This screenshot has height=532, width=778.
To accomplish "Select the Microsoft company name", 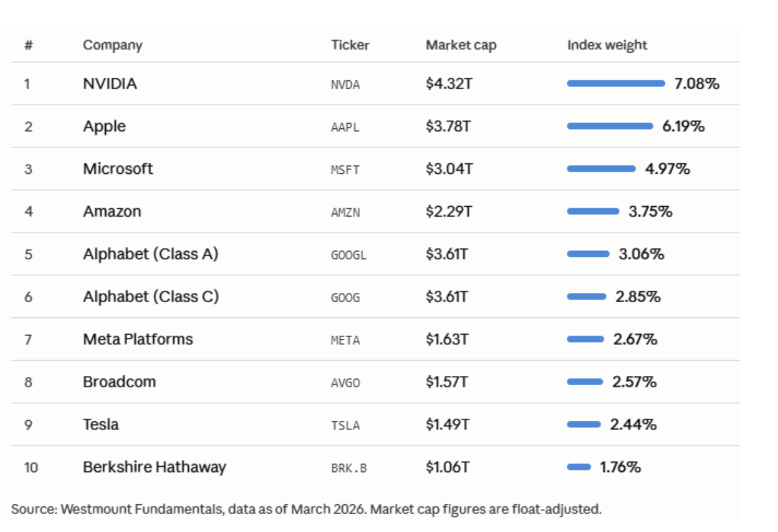I will 118,169.
